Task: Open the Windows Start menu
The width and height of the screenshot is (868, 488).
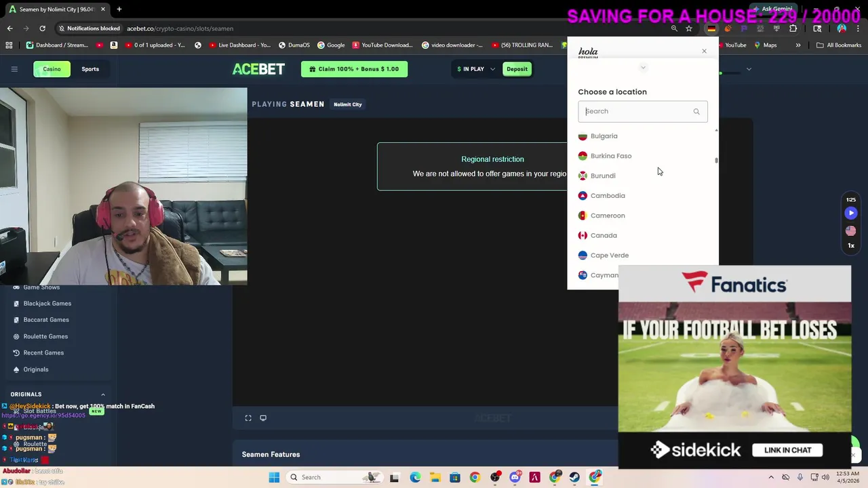Action: (x=274, y=477)
